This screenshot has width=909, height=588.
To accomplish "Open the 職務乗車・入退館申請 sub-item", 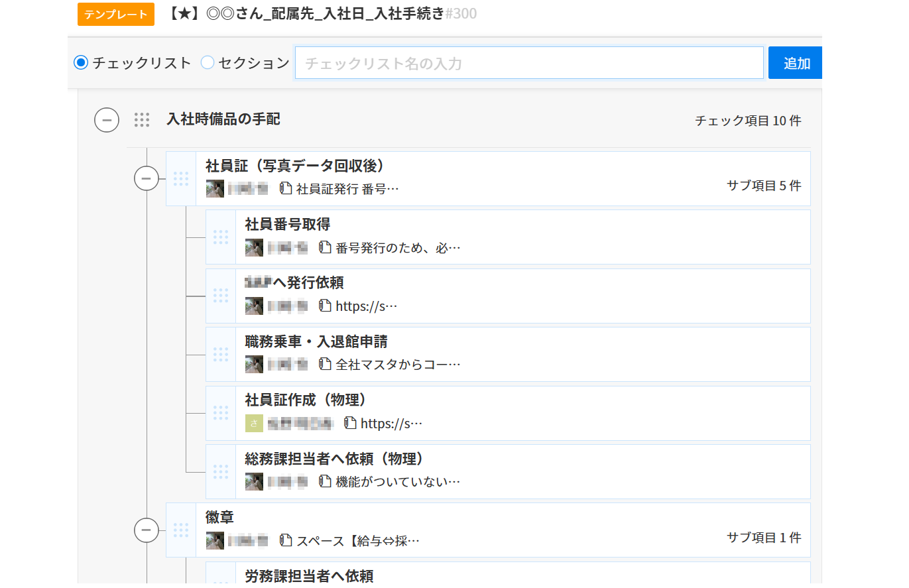I will click(x=316, y=342).
